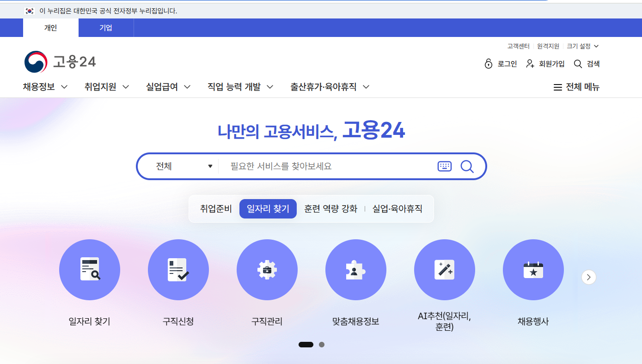This screenshot has height=364, width=642.
Task: Click the next arrow of service carousel
Action: [x=589, y=277]
